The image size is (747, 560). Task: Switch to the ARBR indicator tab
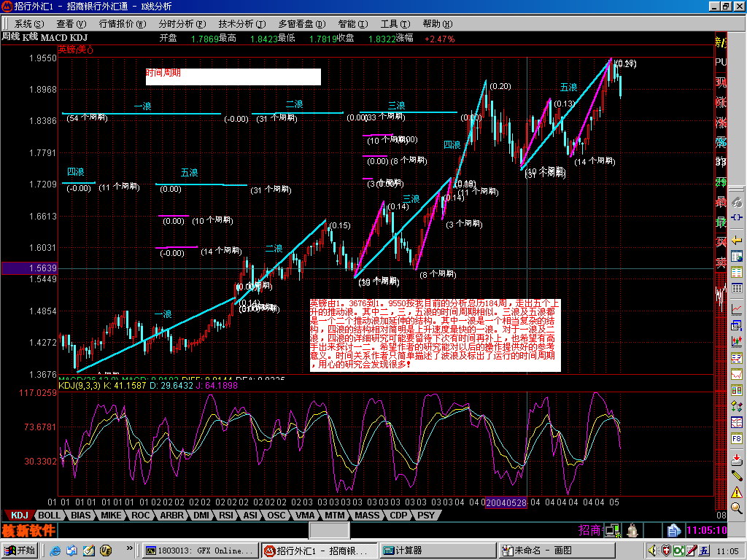click(171, 516)
